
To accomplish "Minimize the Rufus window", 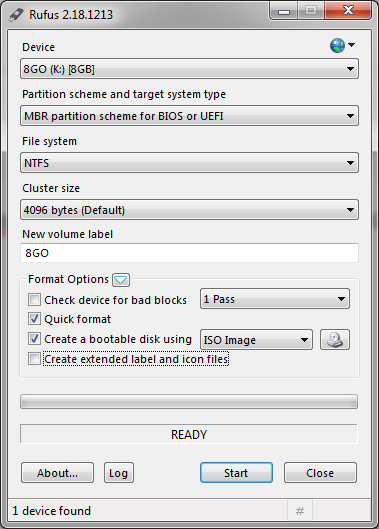I will point(284,11).
